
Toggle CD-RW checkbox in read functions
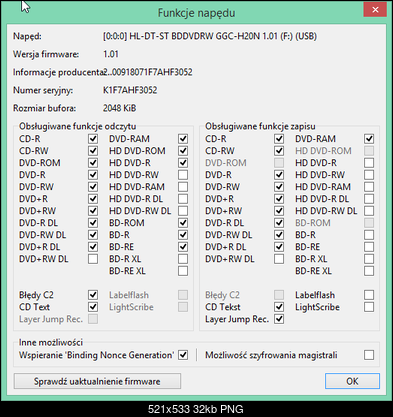pyautogui.click(x=93, y=151)
